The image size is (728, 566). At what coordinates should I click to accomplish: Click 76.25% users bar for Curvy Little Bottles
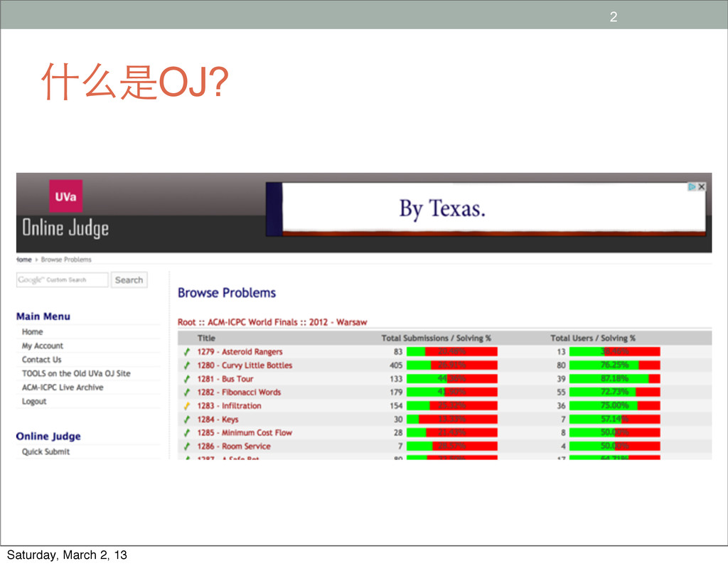615,365
